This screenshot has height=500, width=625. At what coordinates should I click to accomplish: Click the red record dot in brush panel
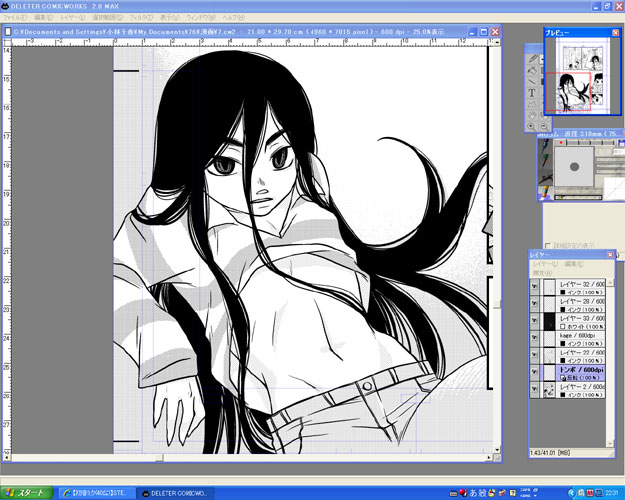(x=561, y=142)
